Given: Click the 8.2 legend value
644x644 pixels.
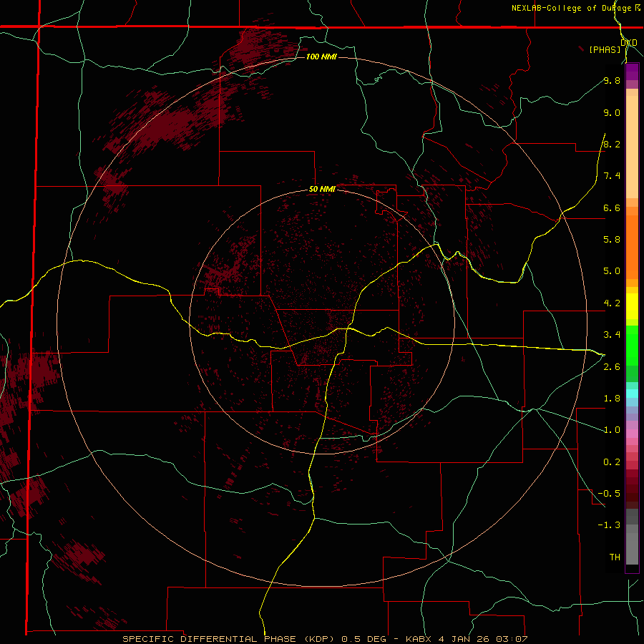Looking at the screenshot, I should 612,144.
